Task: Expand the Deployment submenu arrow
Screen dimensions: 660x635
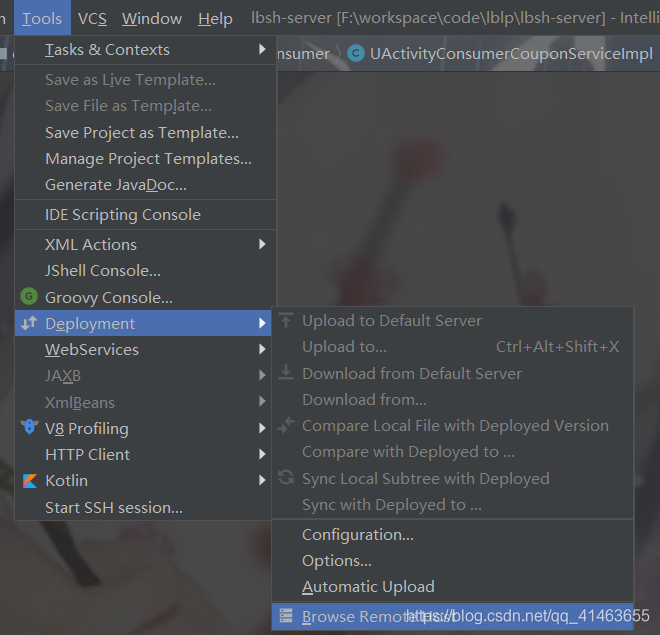Action: pos(262,323)
